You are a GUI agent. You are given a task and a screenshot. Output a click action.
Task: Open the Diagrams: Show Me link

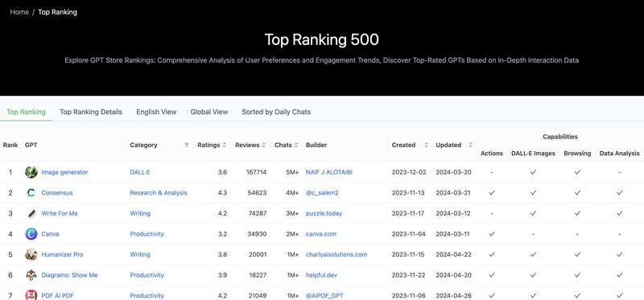(x=69, y=275)
